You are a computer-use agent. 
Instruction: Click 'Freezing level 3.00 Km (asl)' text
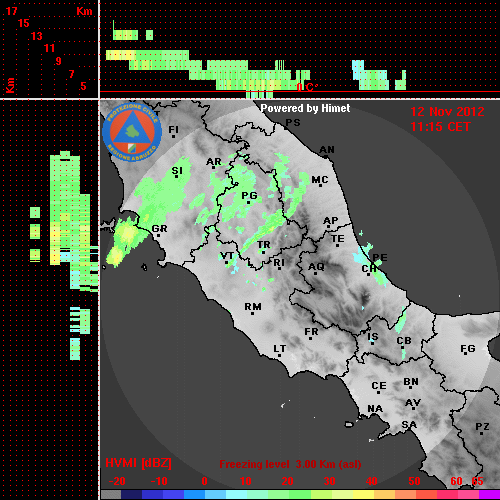(x=290, y=464)
